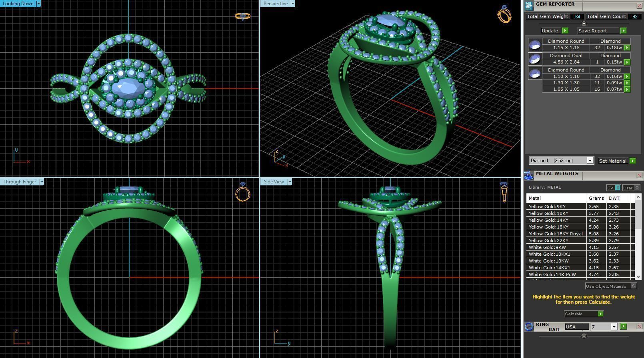Click the Through Finger view ring icon
The height and width of the screenshot is (358, 644).
[242, 192]
